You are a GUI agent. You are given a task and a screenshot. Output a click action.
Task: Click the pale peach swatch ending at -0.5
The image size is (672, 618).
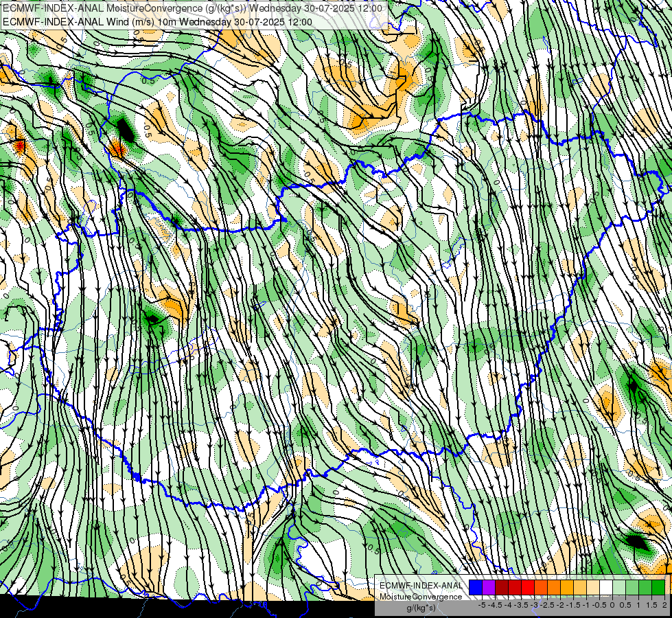point(593,588)
